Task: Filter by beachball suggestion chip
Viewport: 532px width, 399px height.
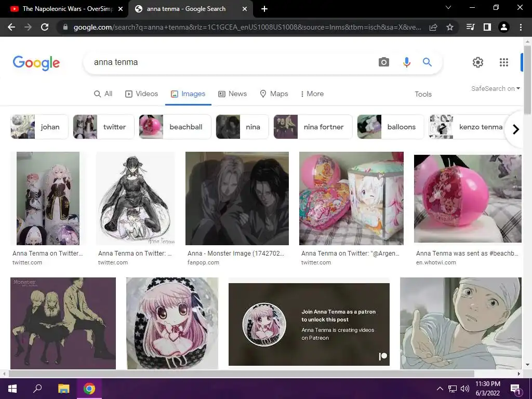Action: coord(175,127)
